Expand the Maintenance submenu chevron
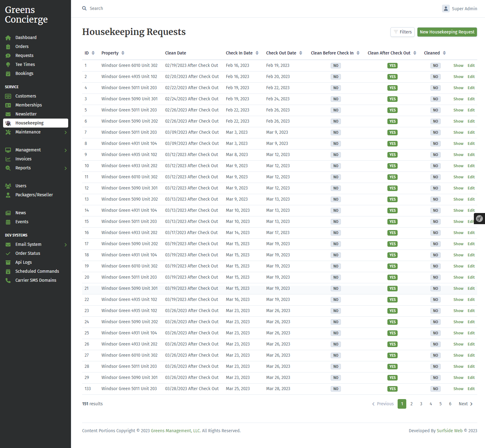Image resolution: width=485 pixels, height=448 pixels. pos(66,132)
